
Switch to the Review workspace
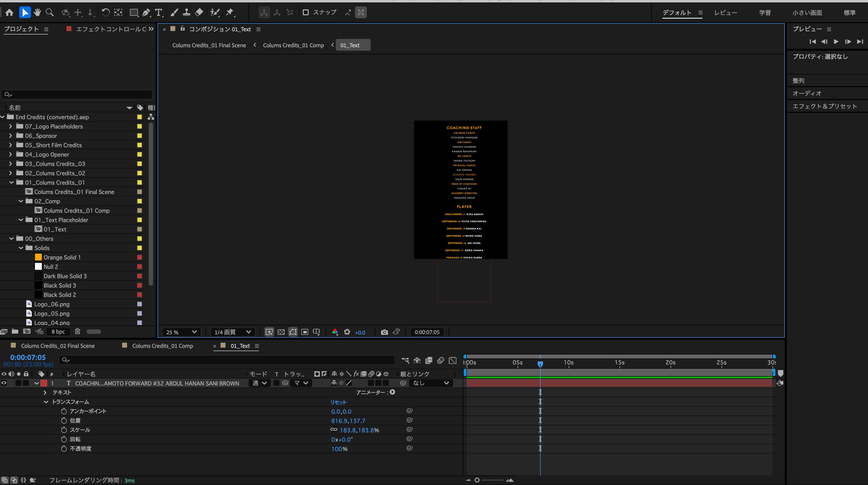(725, 13)
